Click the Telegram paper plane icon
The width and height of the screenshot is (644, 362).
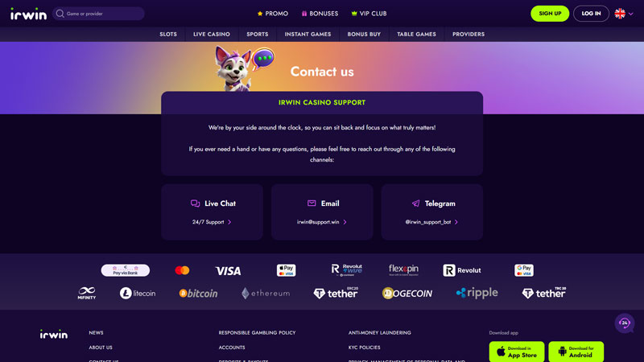pos(415,204)
